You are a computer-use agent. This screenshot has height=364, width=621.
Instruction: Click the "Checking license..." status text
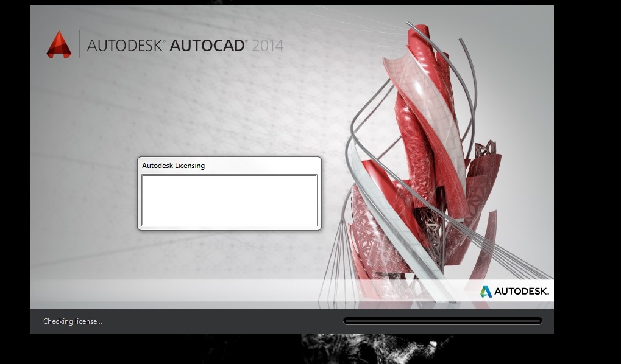[x=73, y=321]
